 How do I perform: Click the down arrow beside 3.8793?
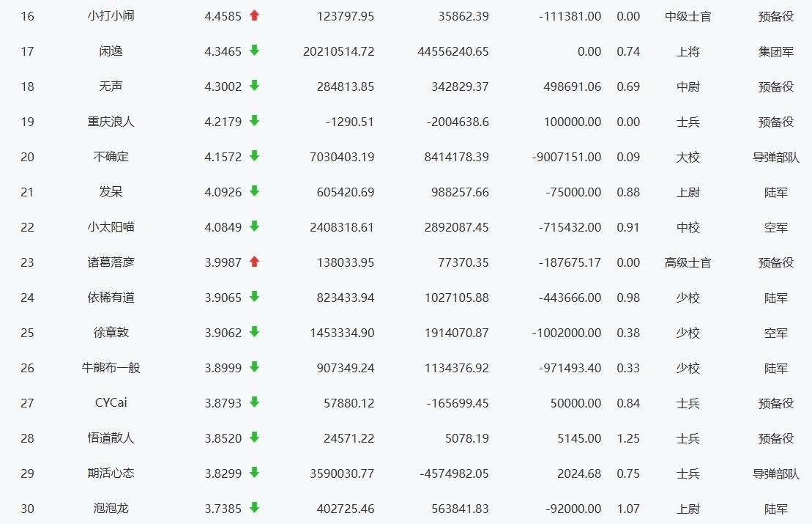[254, 402]
